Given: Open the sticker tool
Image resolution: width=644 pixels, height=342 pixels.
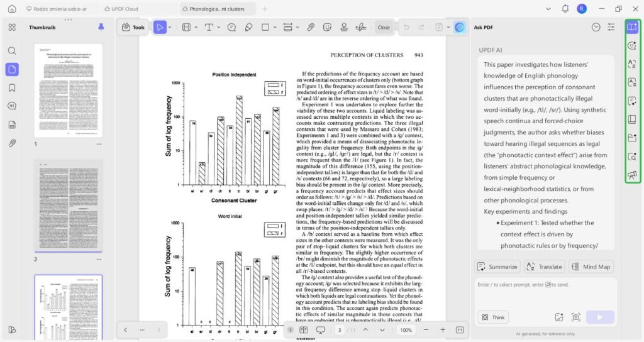Looking at the screenshot, I should [x=327, y=27].
